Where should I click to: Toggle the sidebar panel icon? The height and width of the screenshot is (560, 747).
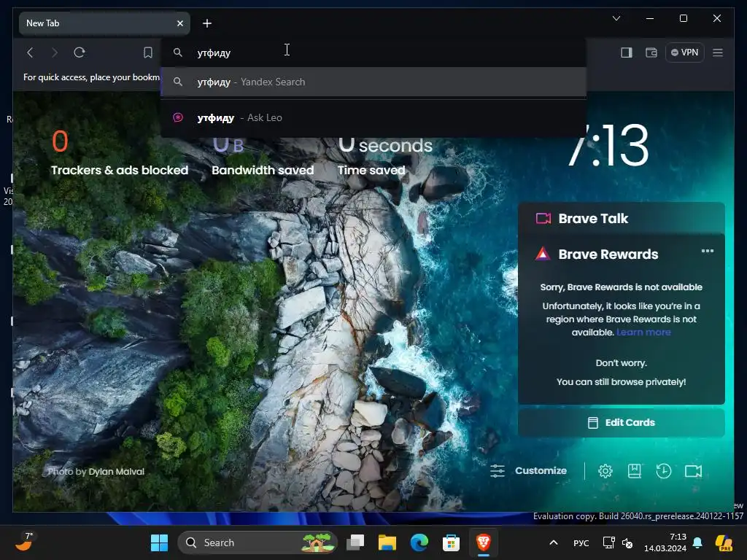[x=627, y=52]
